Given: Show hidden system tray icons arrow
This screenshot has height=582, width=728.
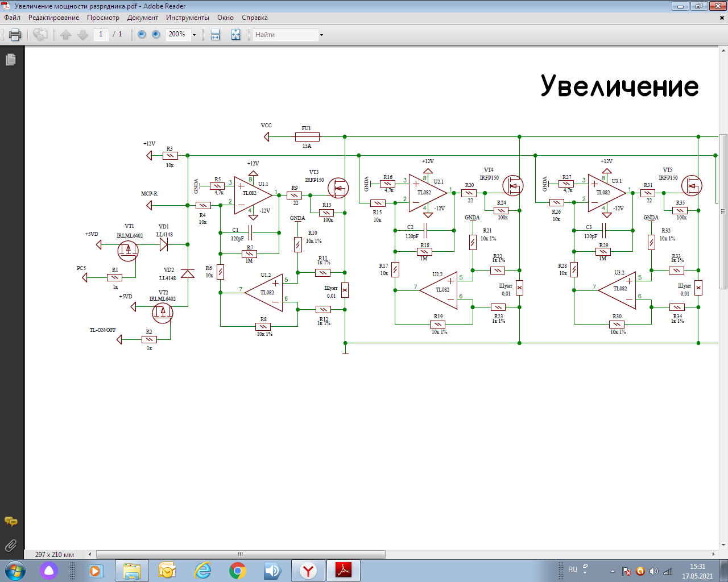Looking at the screenshot, I should click(613, 571).
